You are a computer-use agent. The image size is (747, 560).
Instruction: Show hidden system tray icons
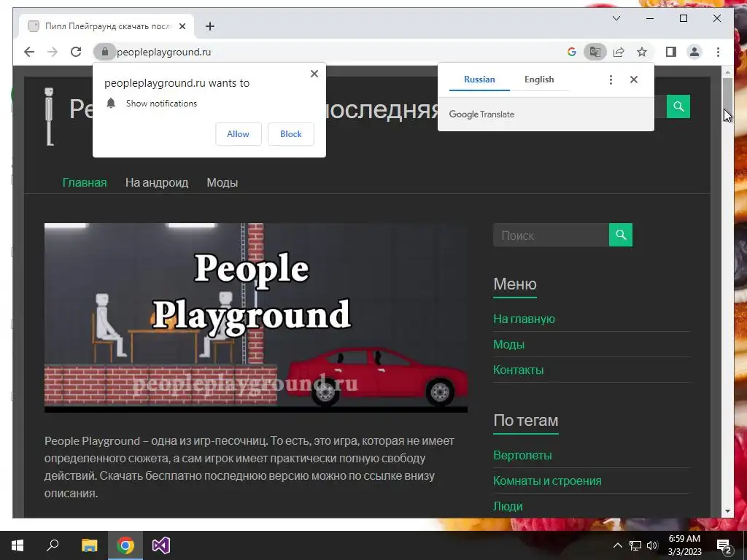click(617, 545)
